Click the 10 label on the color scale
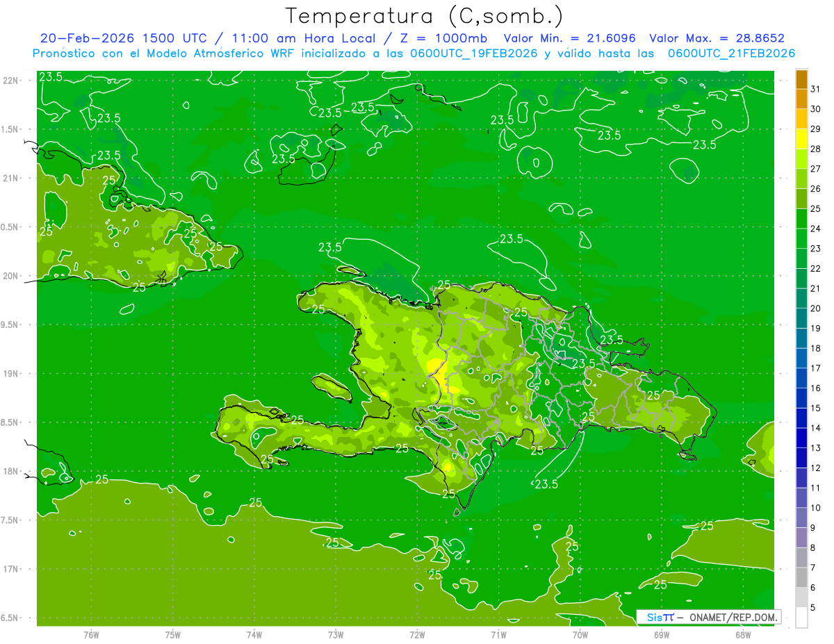Image resolution: width=834 pixels, height=644 pixels. 816,508
